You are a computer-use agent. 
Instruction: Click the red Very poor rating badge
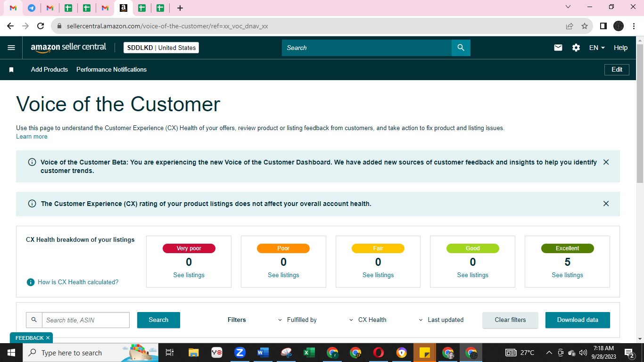point(189,248)
